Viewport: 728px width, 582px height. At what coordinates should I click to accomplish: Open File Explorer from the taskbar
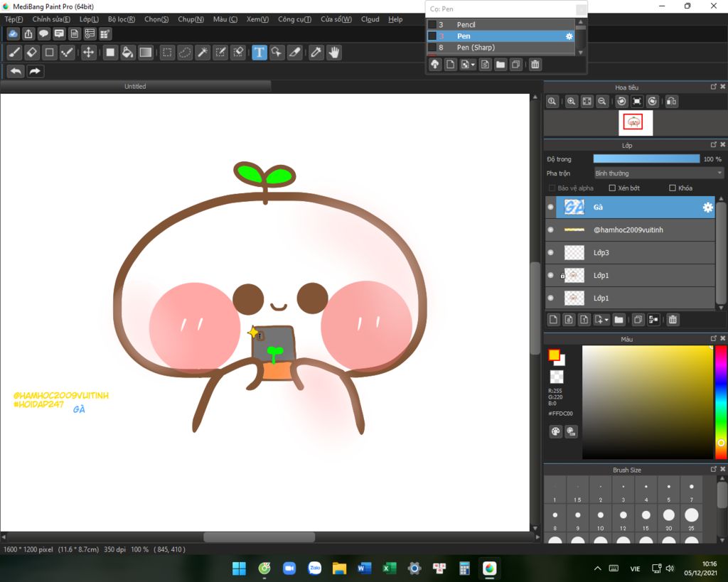point(339,568)
